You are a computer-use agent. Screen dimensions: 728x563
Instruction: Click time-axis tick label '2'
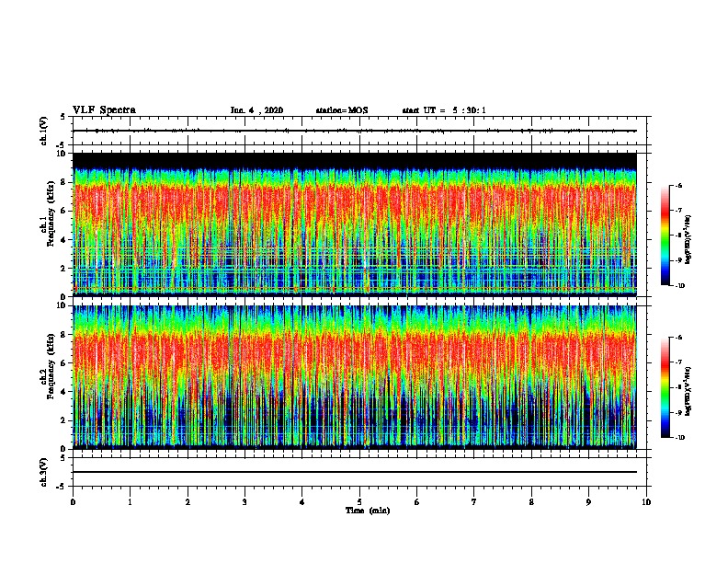[x=188, y=502]
